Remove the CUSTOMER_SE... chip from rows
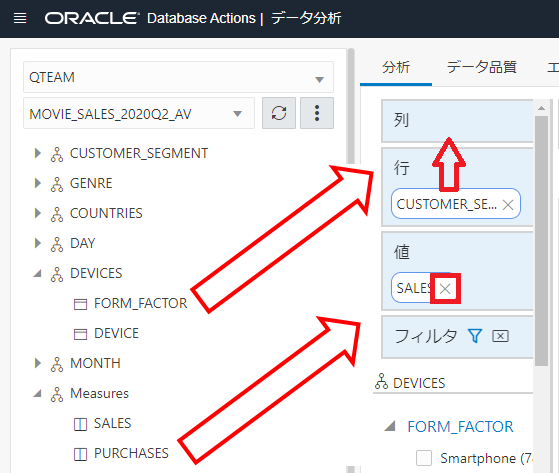The width and height of the screenshot is (559, 473). [x=508, y=205]
